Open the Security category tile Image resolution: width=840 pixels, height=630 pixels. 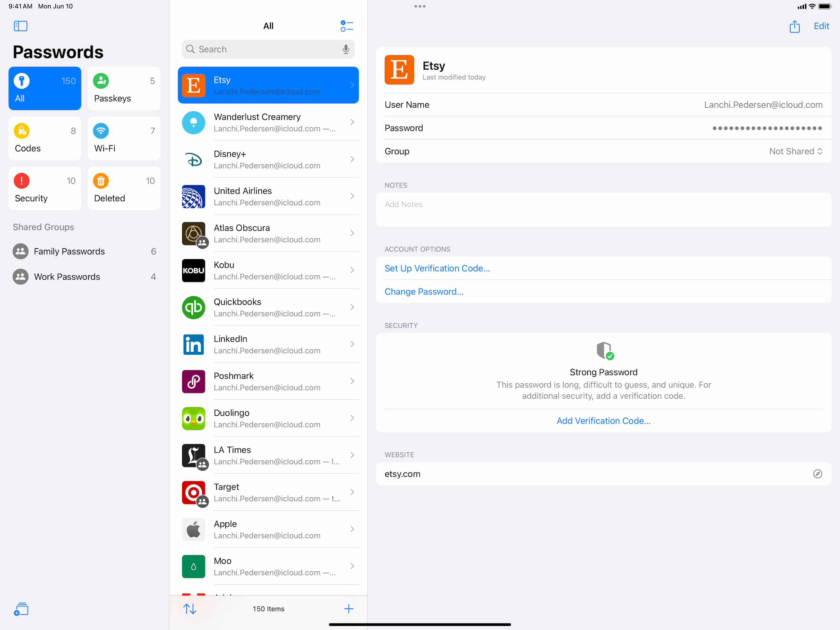45,189
